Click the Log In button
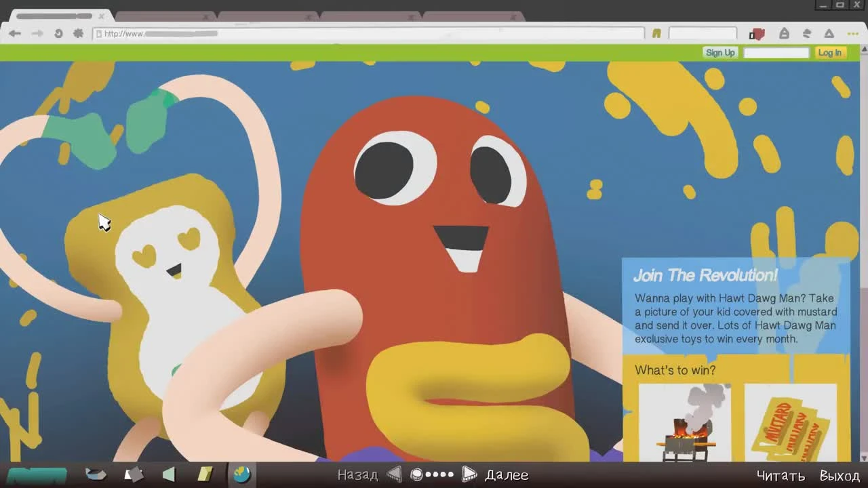The width and height of the screenshot is (868, 488). point(829,53)
